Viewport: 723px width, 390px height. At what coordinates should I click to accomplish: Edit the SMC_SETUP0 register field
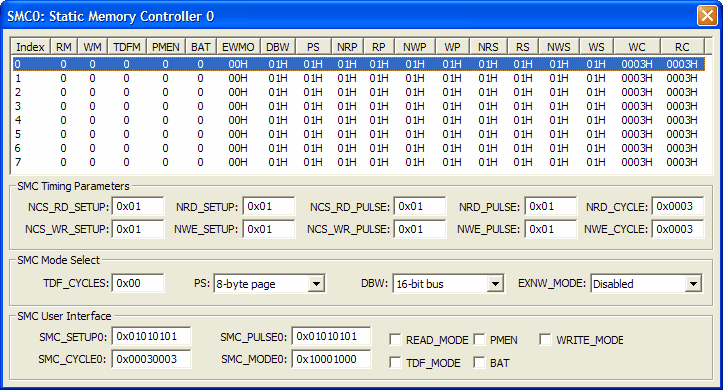(151, 336)
